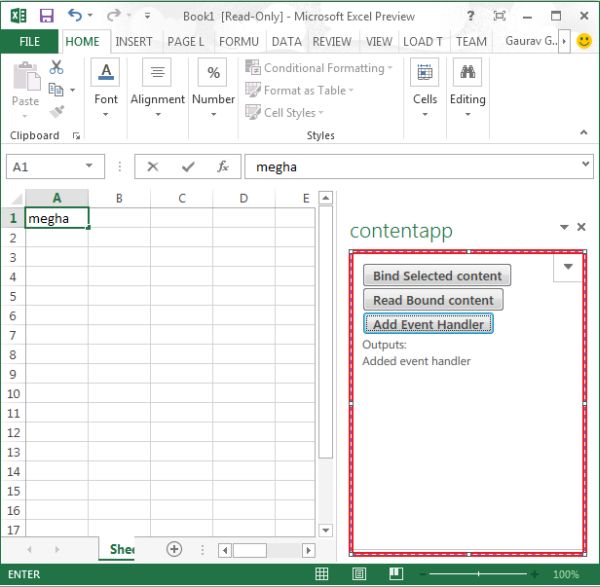Open the LOAD TEST tab
Viewport: 600px width, 587px height.
point(423,41)
